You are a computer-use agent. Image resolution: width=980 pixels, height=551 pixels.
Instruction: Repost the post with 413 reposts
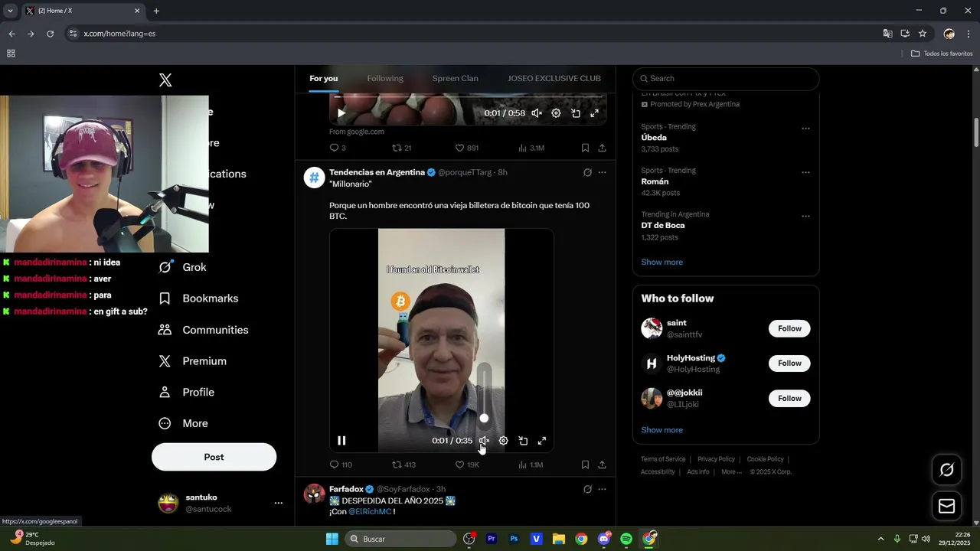(403, 465)
